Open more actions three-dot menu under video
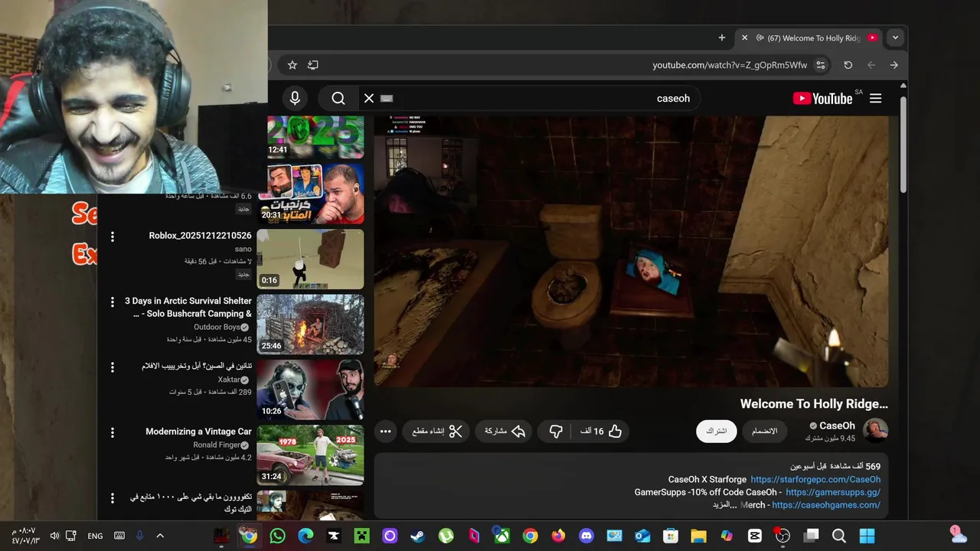 click(386, 431)
